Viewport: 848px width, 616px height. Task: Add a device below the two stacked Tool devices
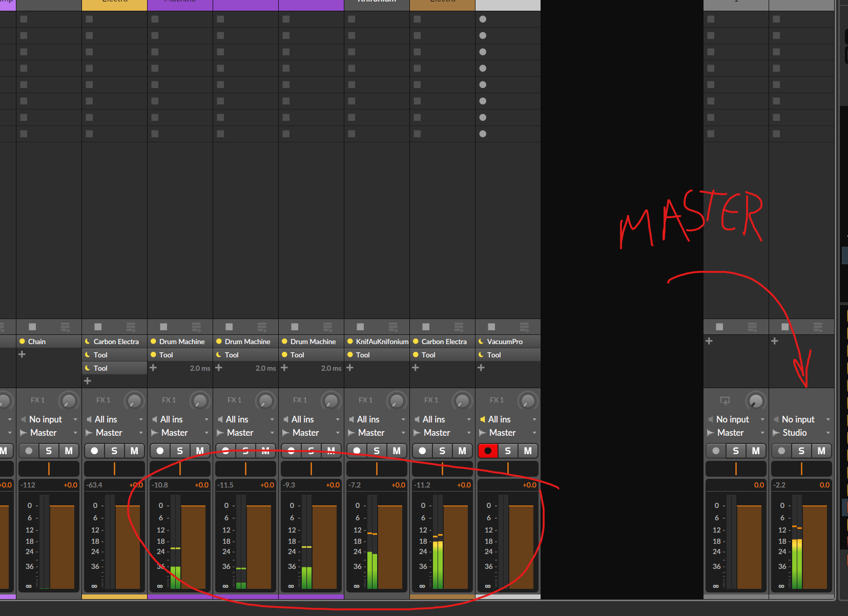tap(88, 381)
